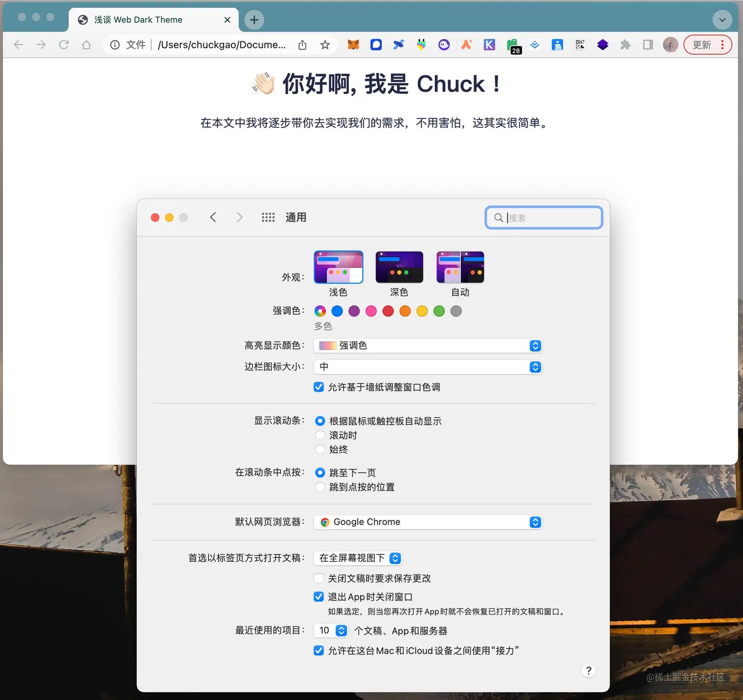This screenshot has width=743, height=700.
Task: Open a new browser tab
Action: [x=254, y=20]
